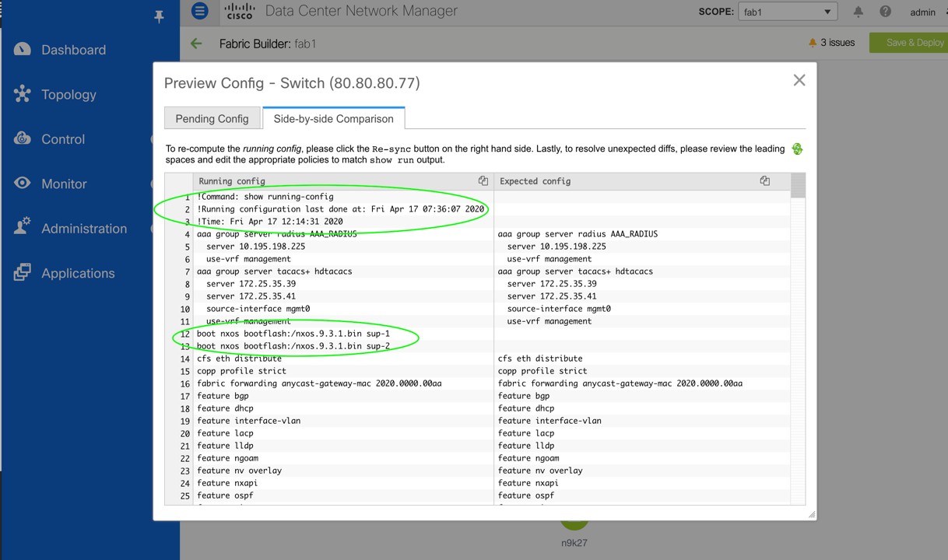The height and width of the screenshot is (560, 948).
Task: Click running config line 'boot nxos bootflash:/nxos.9.3.1.bin sup-1'
Action: [293, 334]
